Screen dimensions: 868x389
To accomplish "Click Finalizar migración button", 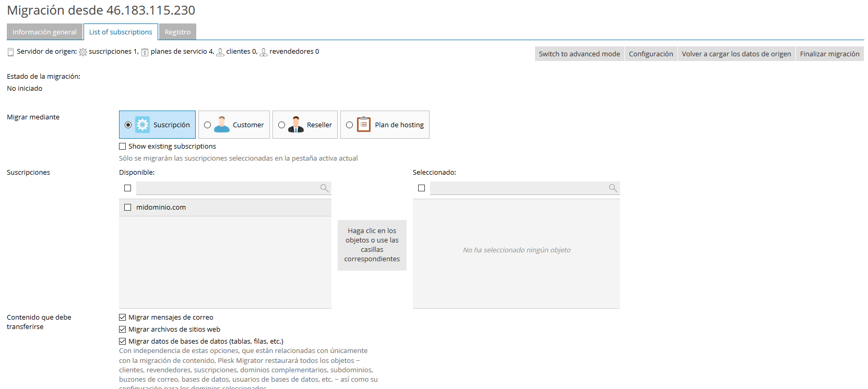I will pyautogui.click(x=829, y=54).
